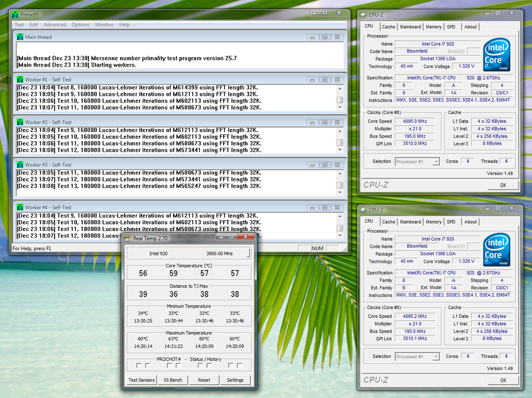
Task: Click Test Sensors button in Real Temp
Action: coord(141,380)
